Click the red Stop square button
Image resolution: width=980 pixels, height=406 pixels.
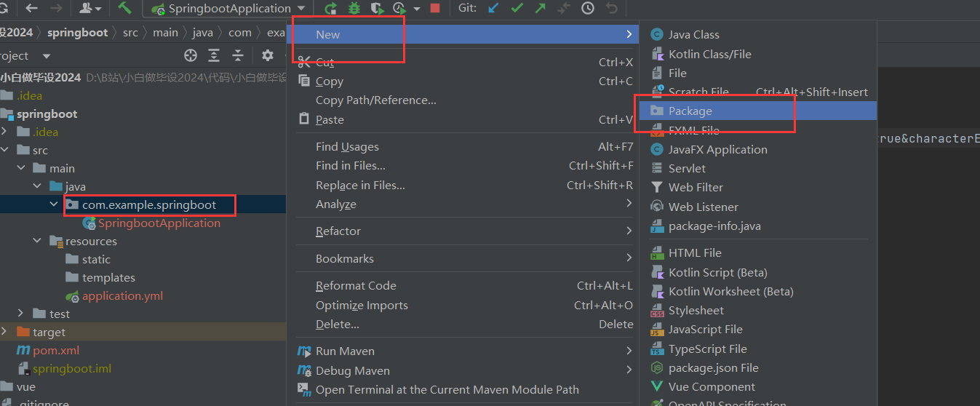pos(435,8)
